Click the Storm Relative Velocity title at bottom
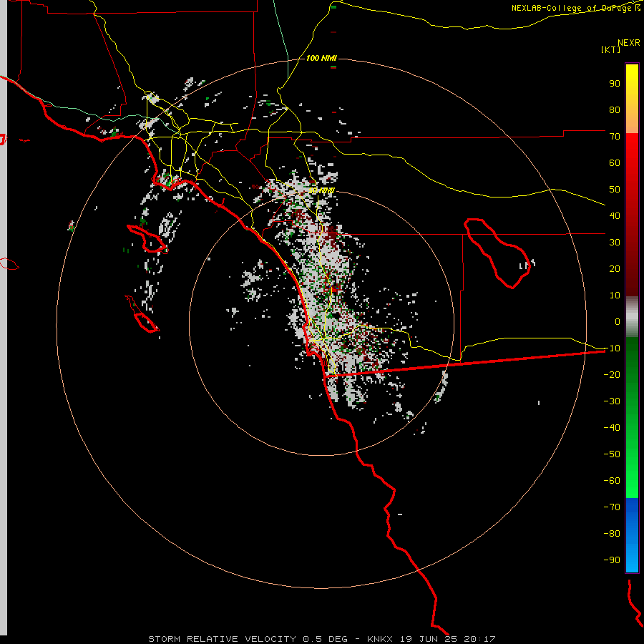 [321, 639]
